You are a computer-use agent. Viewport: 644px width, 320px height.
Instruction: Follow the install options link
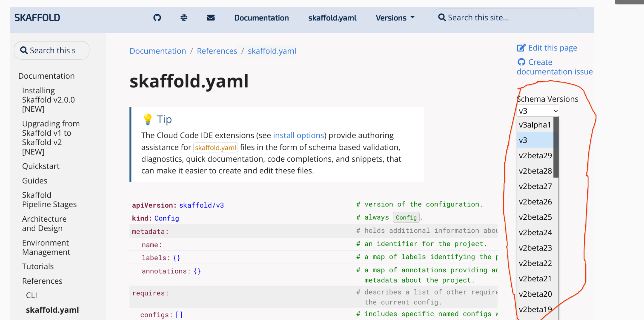tap(298, 135)
